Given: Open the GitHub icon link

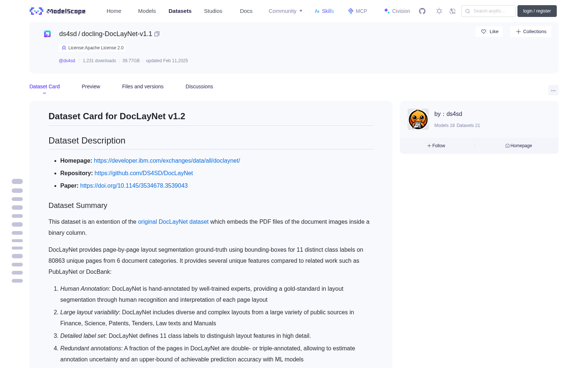Looking at the screenshot, I should pyautogui.click(x=422, y=11).
